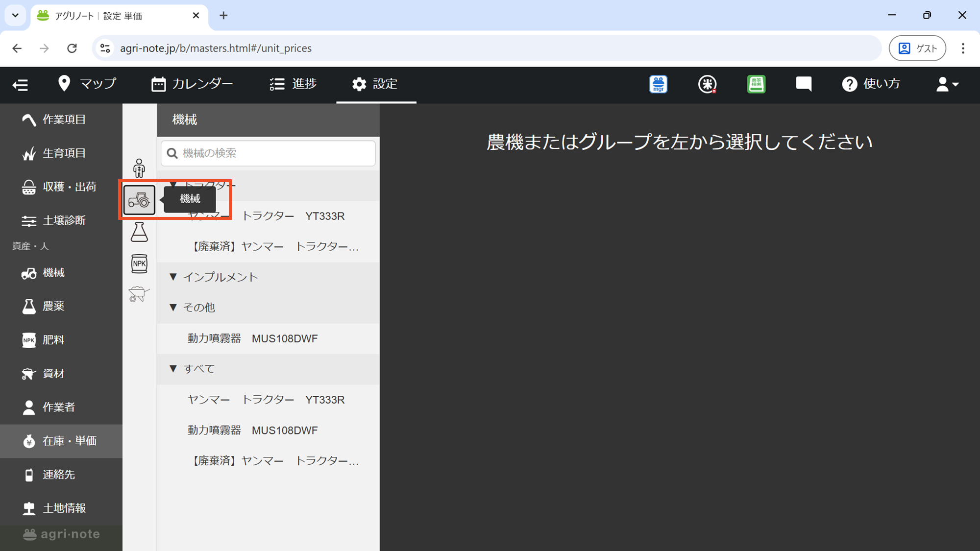
Task: Open 肥料 in the left sidebar
Action: pyautogui.click(x=61, y=340)
